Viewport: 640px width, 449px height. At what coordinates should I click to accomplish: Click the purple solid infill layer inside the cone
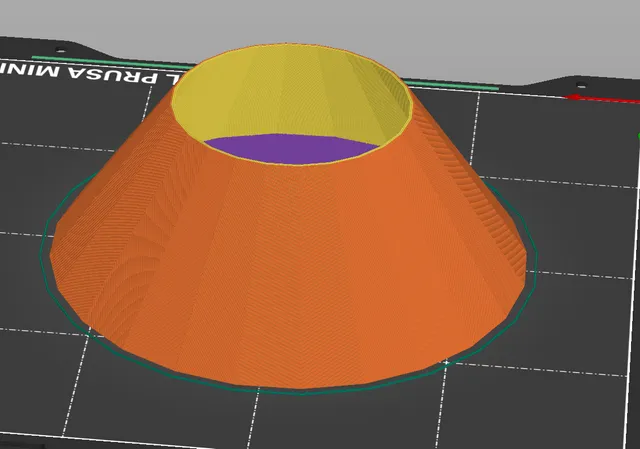tap(291, 149)
